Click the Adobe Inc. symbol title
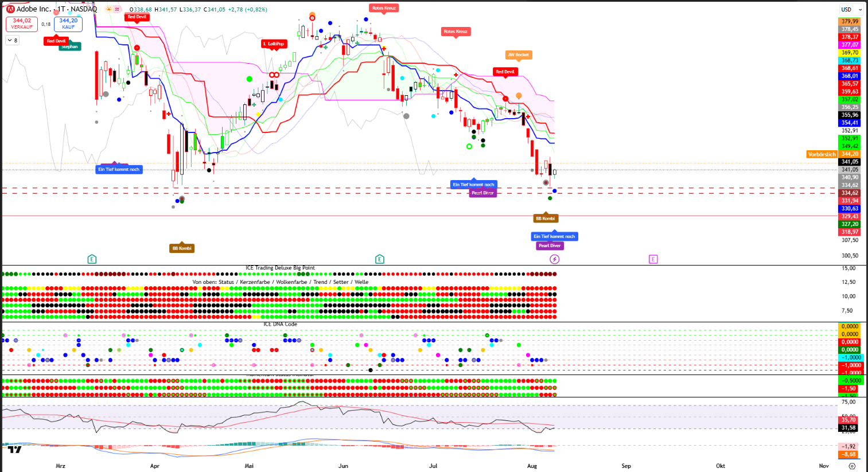Screen dimensions: 868x472 click(33, 9)
